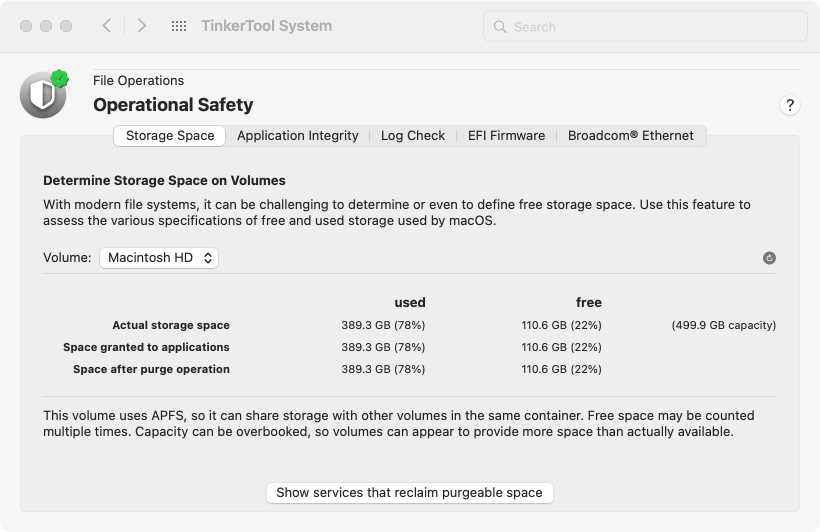The width and height of the screenshot is (820, 532).
Task: Click the Operational Safety shield icon
Action: tap(44, 94)
